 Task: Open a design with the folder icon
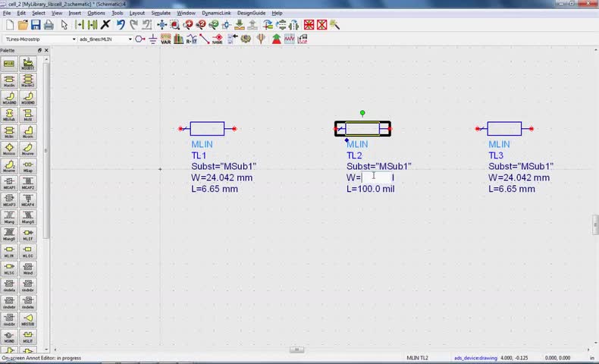pyautogui.click(x=23, y=25)
